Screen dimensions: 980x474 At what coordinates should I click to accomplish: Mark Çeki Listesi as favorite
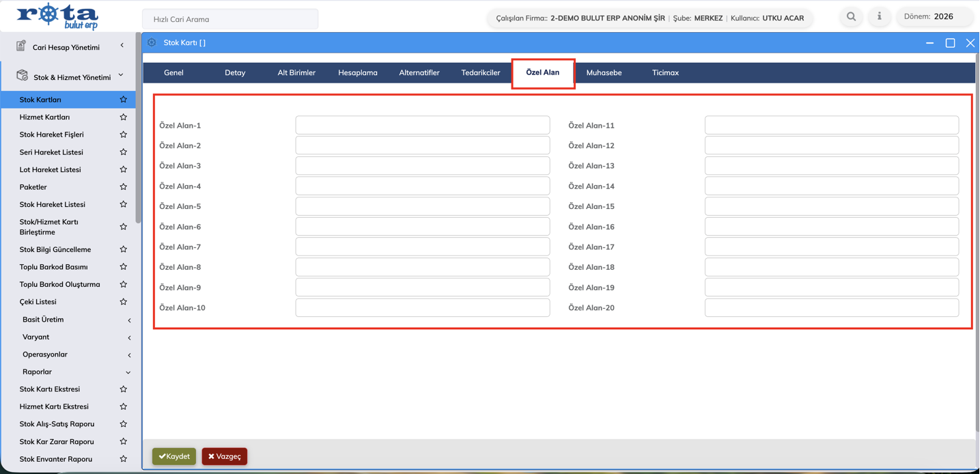[x=123, y=302]
